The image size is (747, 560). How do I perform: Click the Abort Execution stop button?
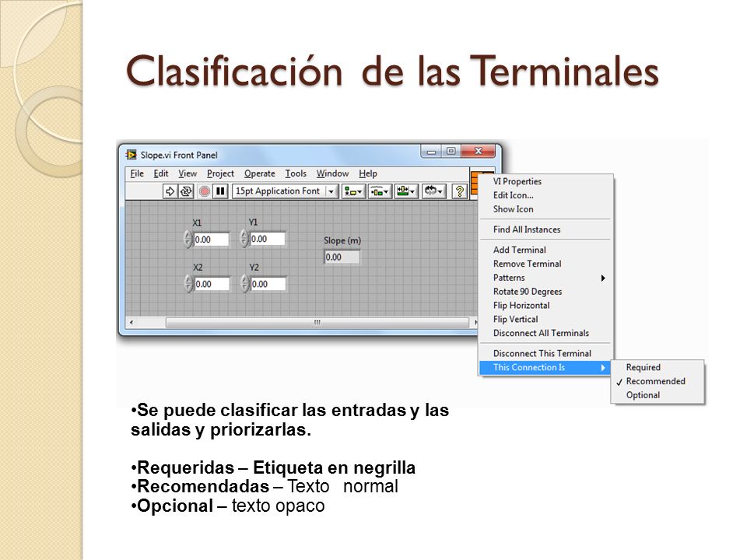(205, 191)
